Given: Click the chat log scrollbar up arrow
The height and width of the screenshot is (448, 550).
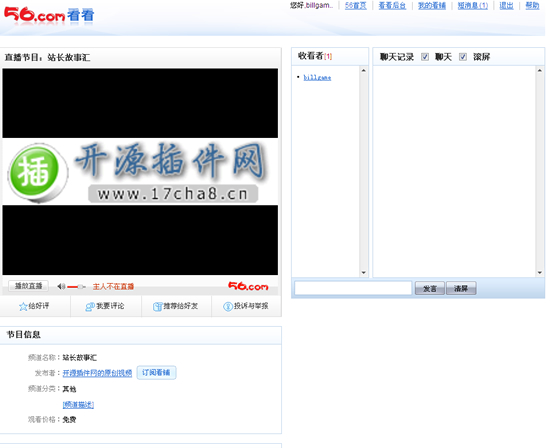Looking at the screenshot, I should 539,71.
